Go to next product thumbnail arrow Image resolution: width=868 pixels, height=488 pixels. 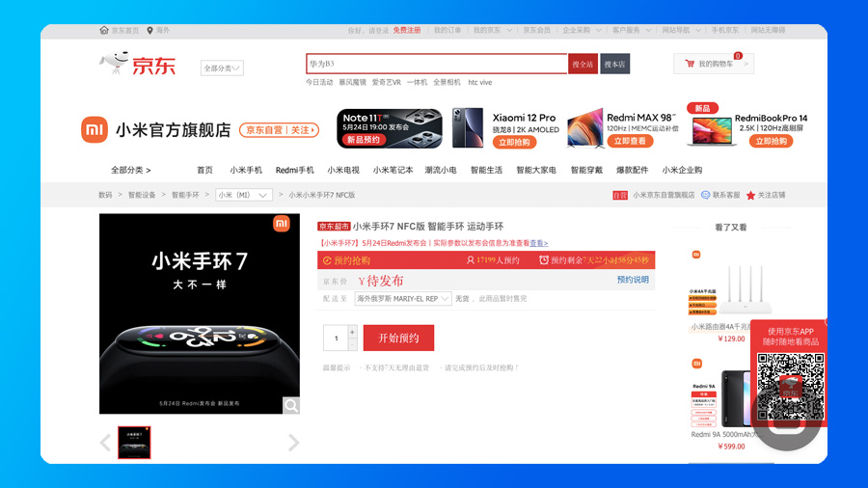click(x=294, y=442)
